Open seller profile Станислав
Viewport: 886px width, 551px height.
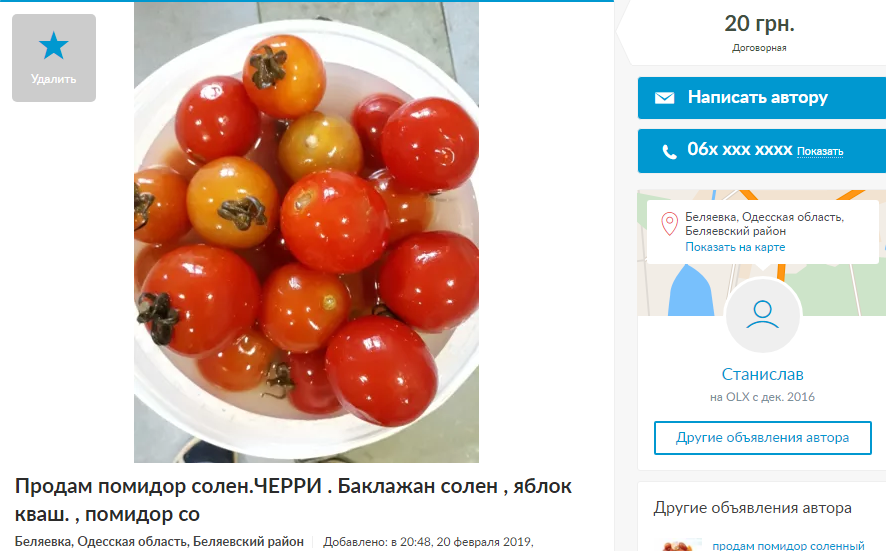point(762,374)
